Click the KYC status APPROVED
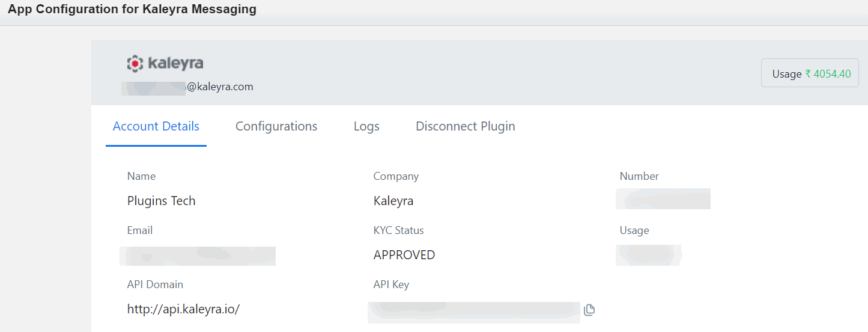868x332 pixels. click(x=404, y=255)
